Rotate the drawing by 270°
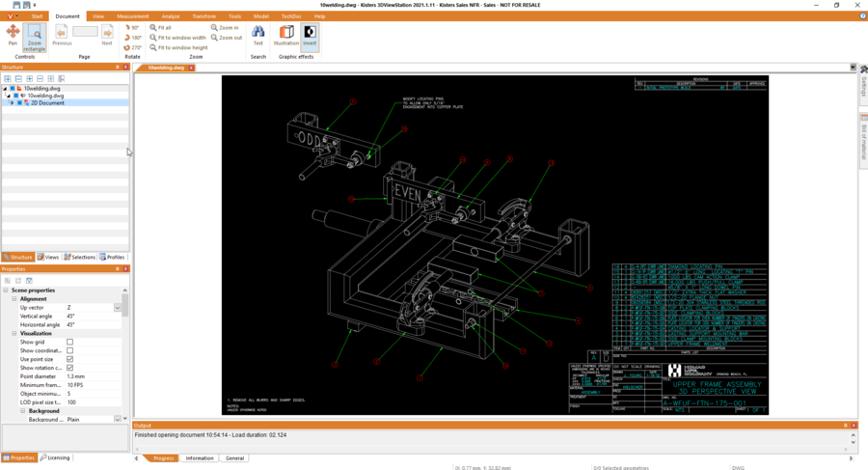This screenshot has height=470, width=868. 133,47
